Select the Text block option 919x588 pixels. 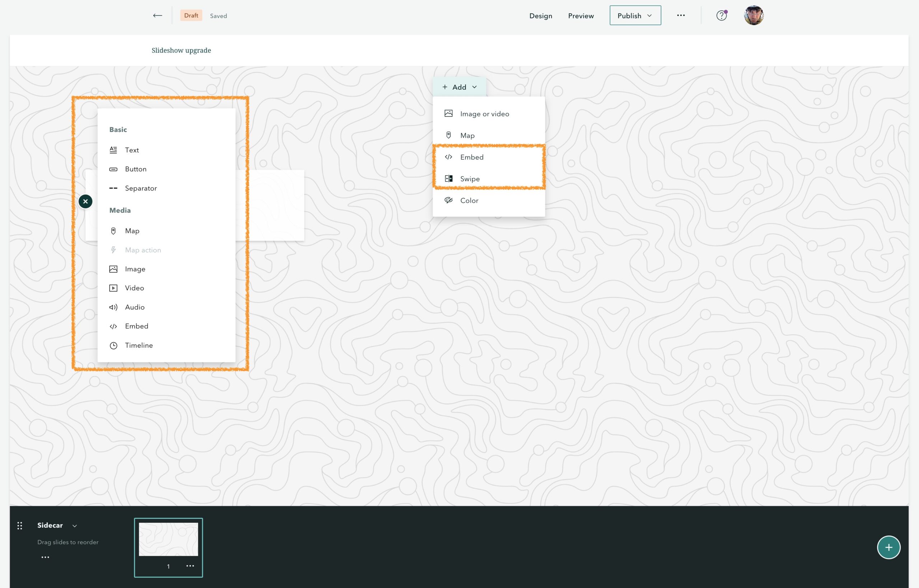coord(132,150)
